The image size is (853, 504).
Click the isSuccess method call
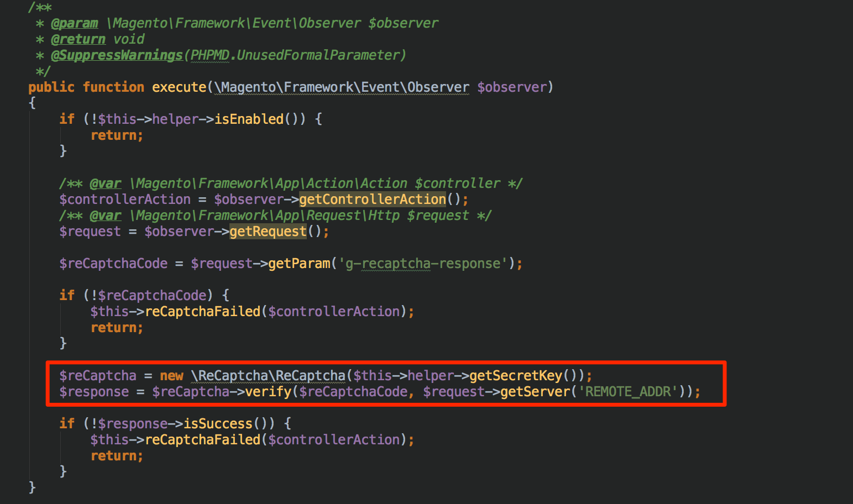(217, 424)
